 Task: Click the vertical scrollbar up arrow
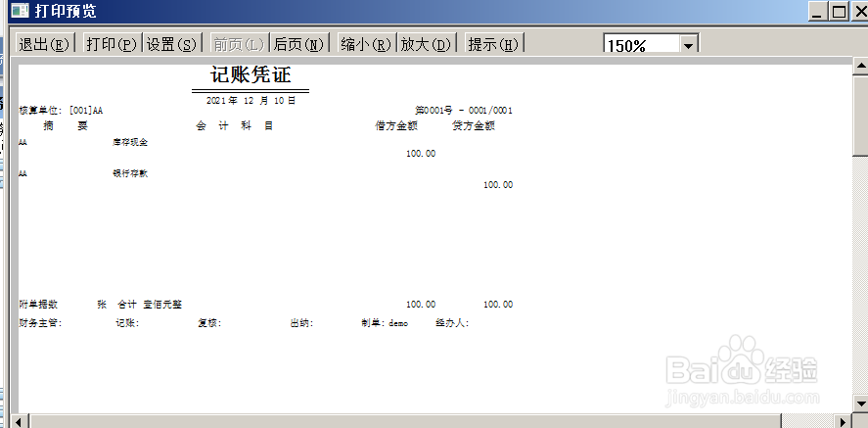coord(861,67)
